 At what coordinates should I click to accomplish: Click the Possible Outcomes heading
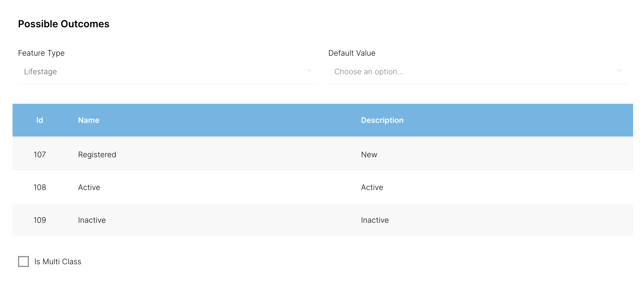tap(64, 24)
